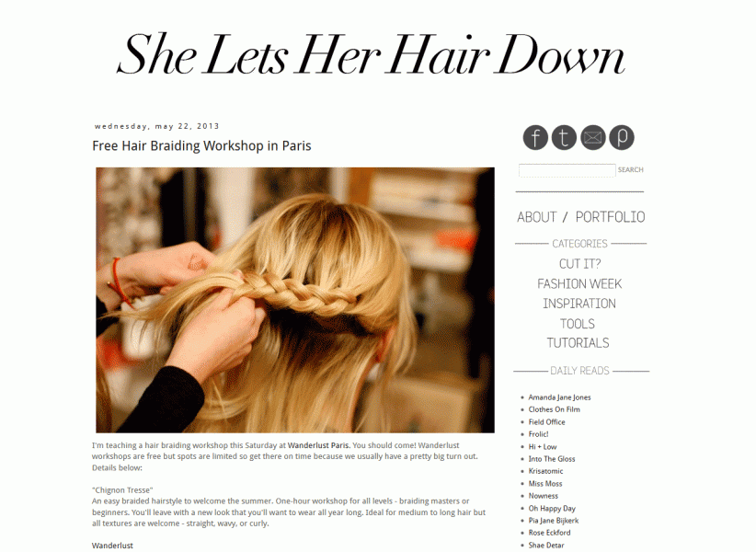Select the INSPIRATION category

click(579, 304)
